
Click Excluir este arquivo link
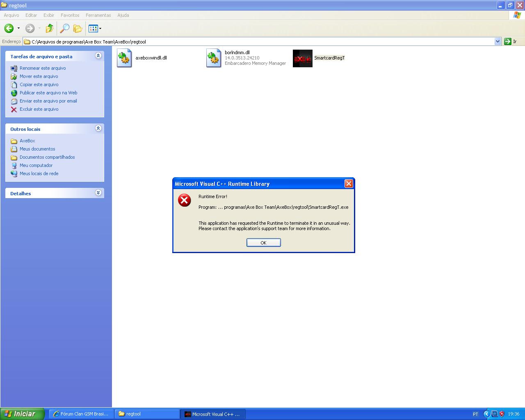point(39,109)
